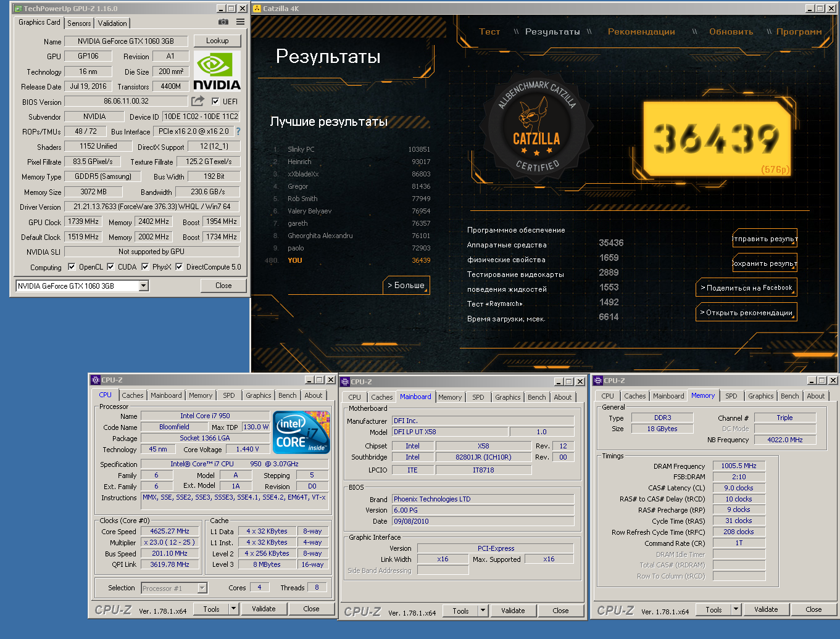This screenshot has height=639, width=840.
Task: Open Processor #1 selection dropdown
Action: point(202,588)
